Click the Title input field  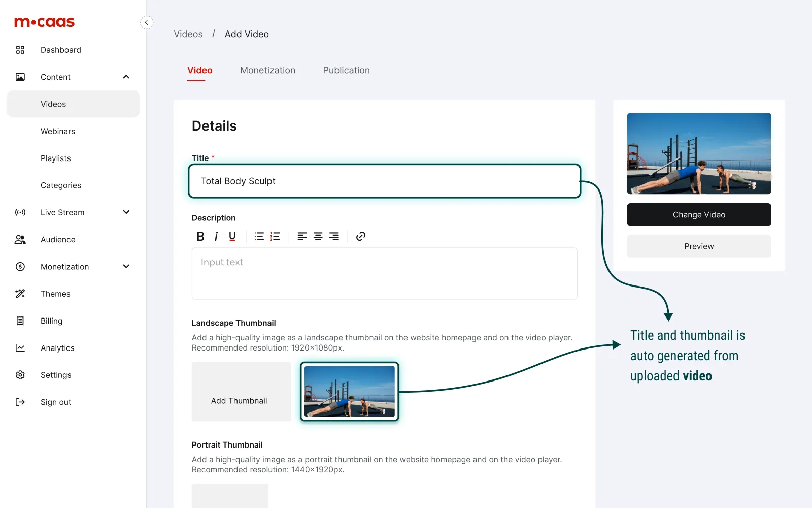pyautogui.click(x=384, y=181)
